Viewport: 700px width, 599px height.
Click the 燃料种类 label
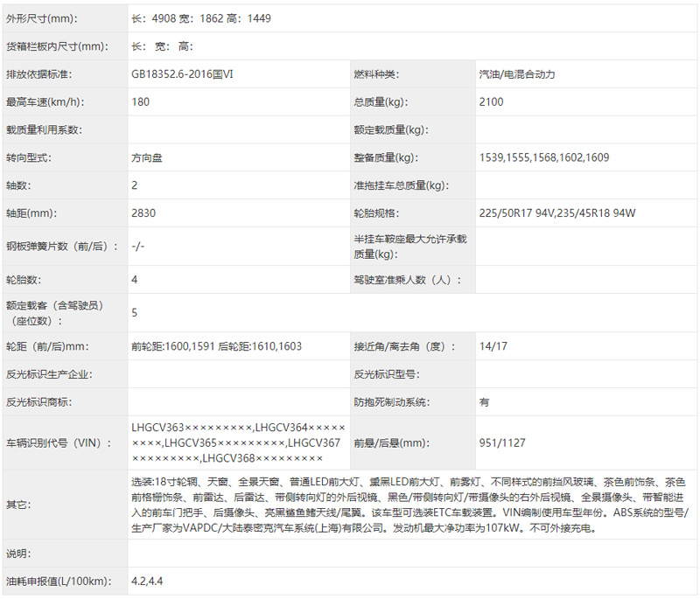(x=376, y=74)
